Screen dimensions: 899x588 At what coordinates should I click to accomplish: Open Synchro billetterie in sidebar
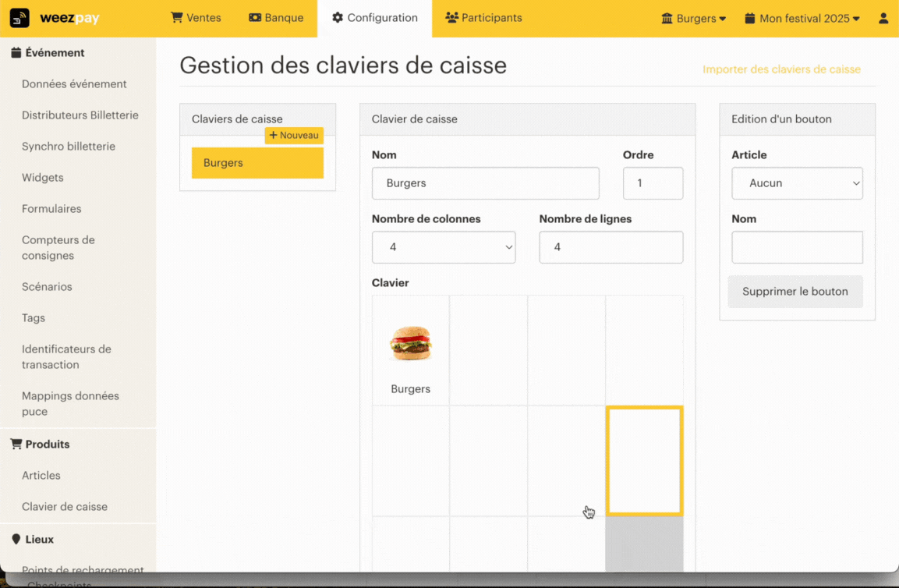click(x=69, y=147)
